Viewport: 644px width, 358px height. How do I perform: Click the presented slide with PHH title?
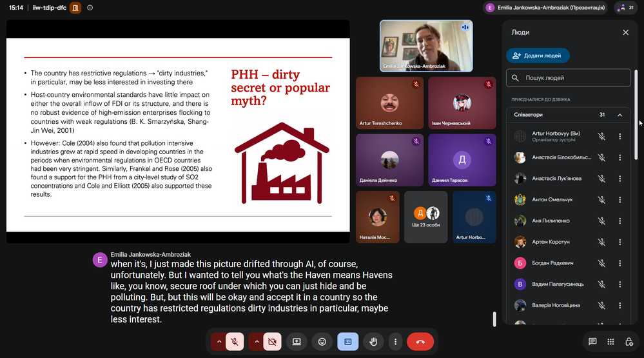(178, 135)
